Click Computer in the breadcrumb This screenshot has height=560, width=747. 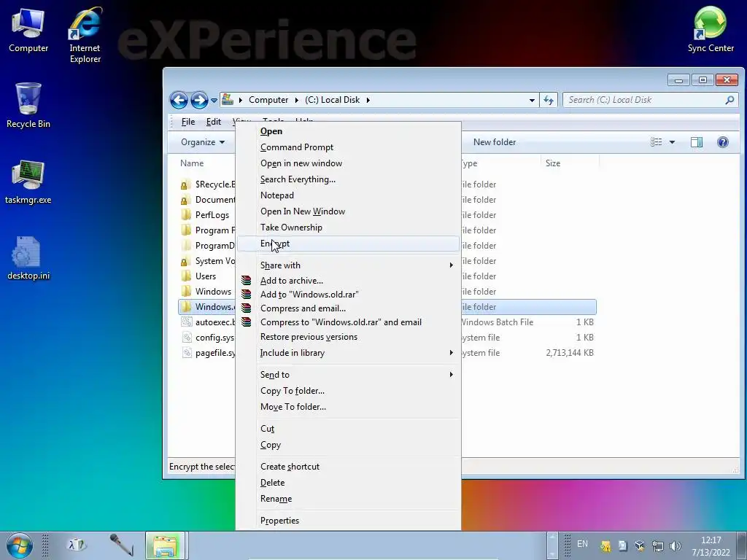click(x=268, y=100)
